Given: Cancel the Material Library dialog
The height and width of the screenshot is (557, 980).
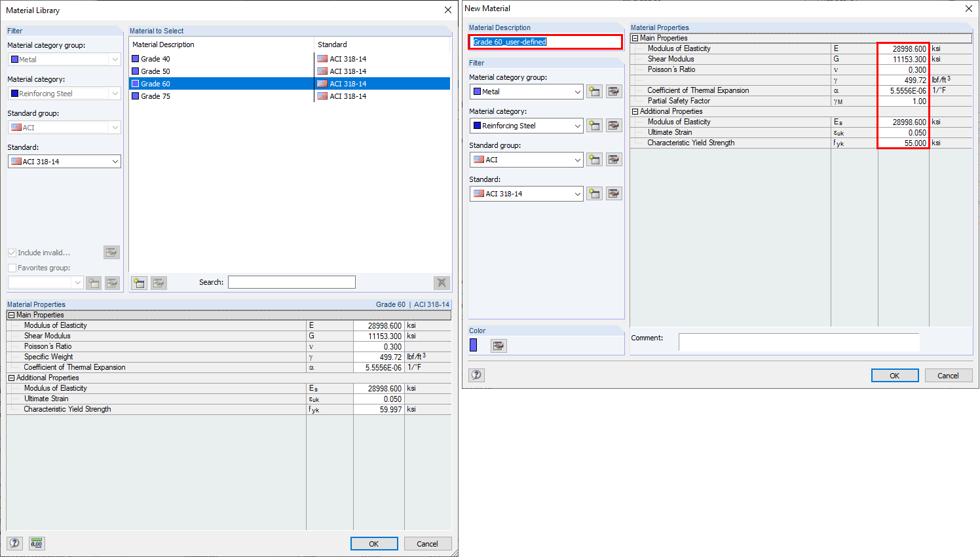Looking at the screenshot, I should tap(428, 543).
